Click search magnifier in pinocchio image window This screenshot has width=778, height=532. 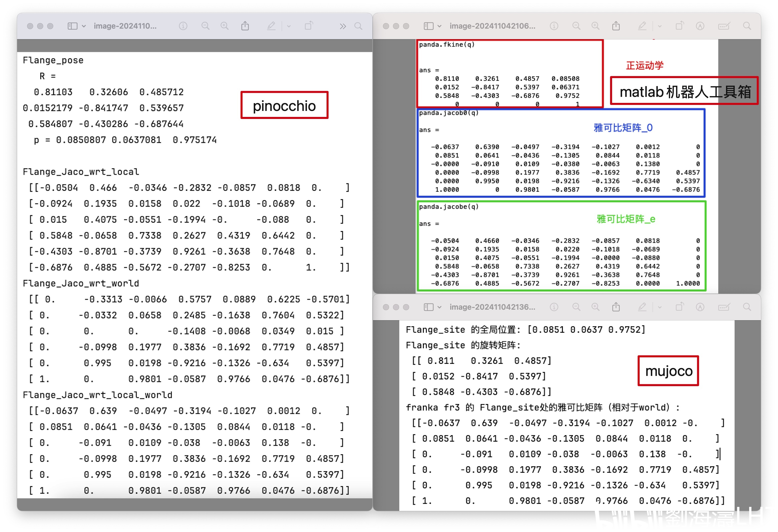point(358,26)
